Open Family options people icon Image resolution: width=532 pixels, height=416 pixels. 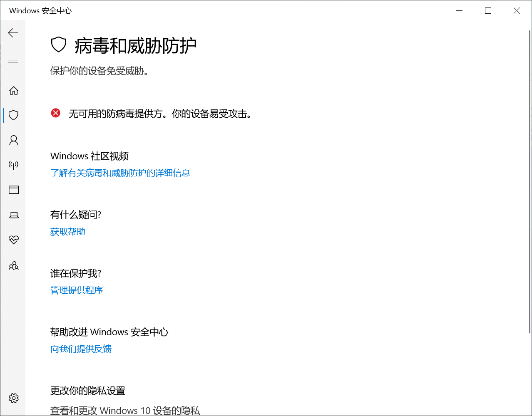click(x=14, y=265)
